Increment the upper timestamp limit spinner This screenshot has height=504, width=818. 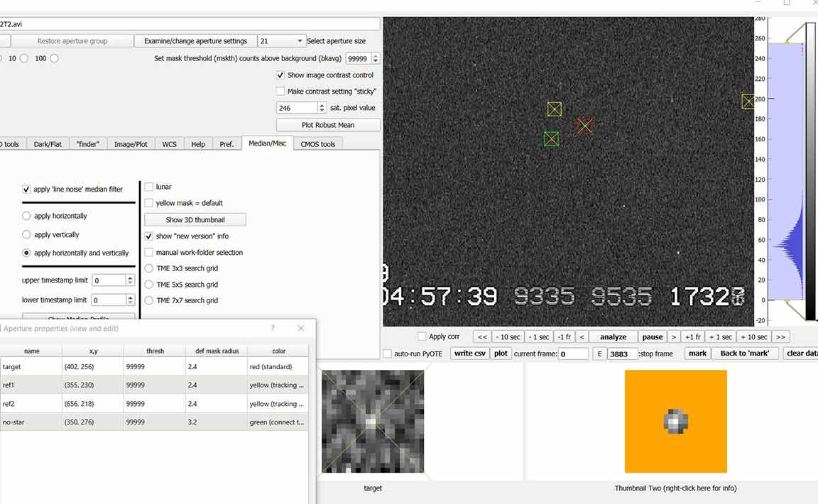[130, 278]
